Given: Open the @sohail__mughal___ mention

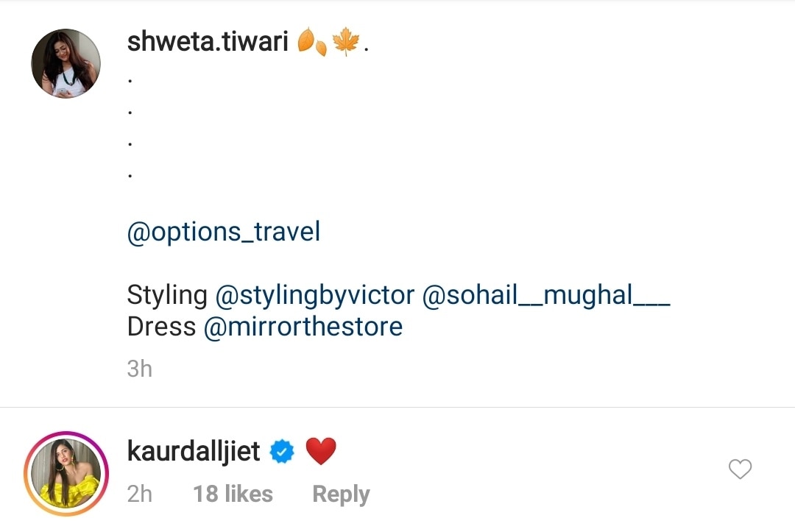Looking at the screenshot, I should [546, 295].
